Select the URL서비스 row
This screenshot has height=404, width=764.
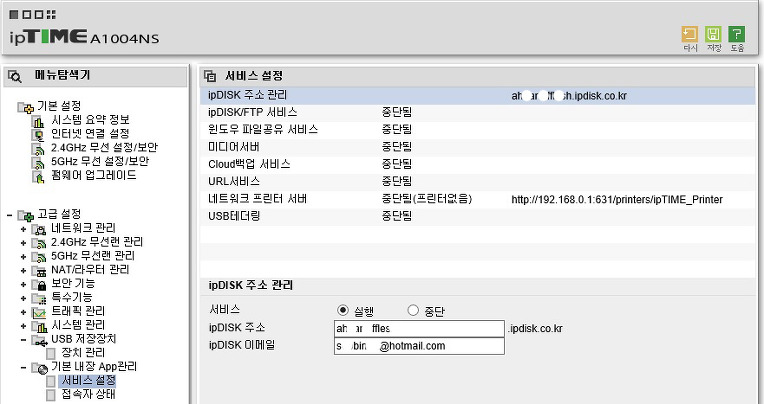pyautogui.click(x=477, y=182)
